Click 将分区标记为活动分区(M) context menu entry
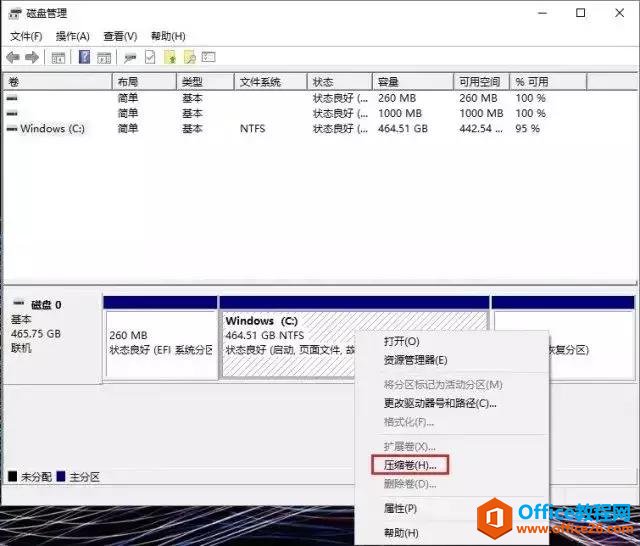Image resolution: width=640 pixels, height=546 pixels. point(443,384)
